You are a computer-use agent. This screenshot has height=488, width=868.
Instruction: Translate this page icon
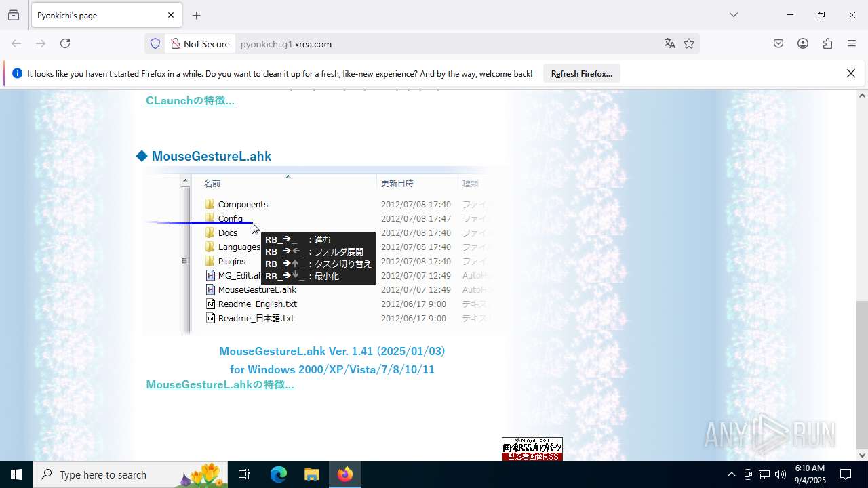pos(670,43)
